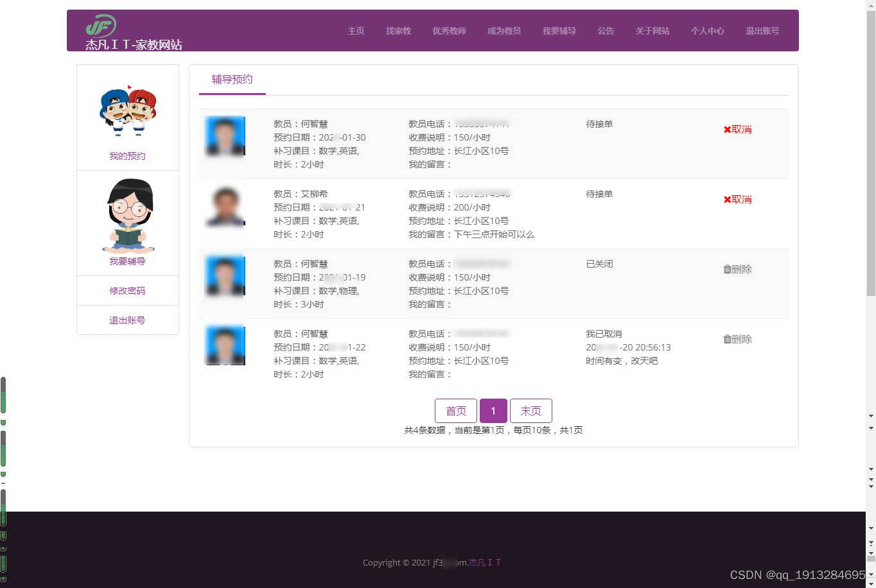Open 我要辅导 reading girl icon
876x588 pixels.
coord(128,216)
